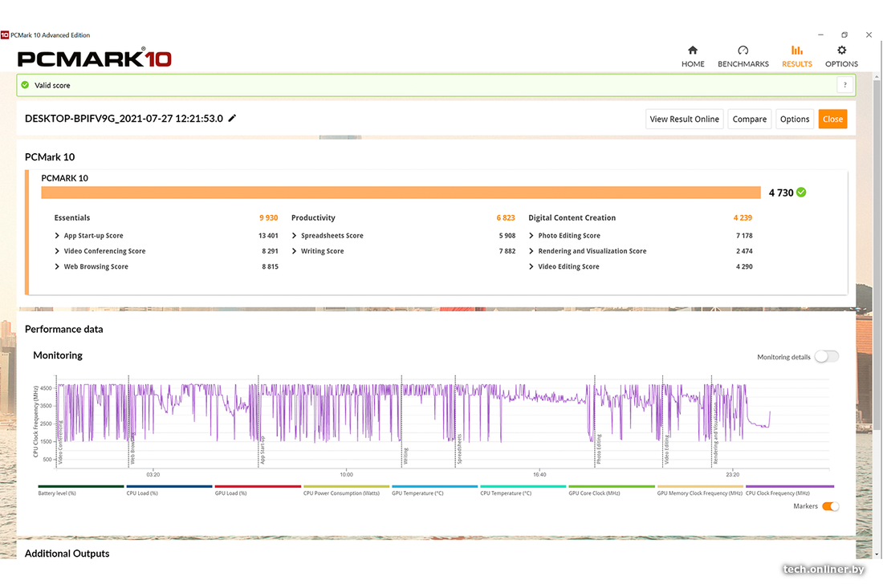Click the Options gear icon

pos(841,50)
